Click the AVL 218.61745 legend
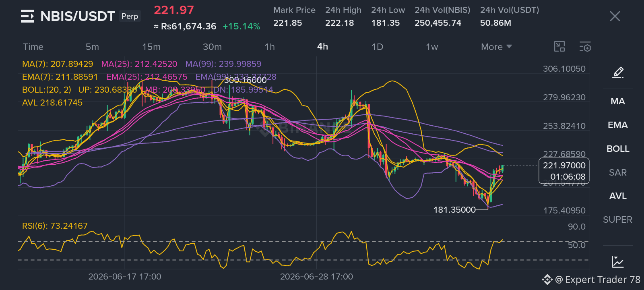 [52, 103]
